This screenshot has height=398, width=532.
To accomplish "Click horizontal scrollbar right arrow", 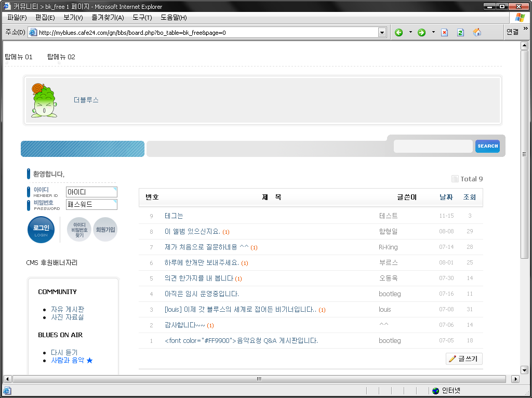I will coord(515,379).
